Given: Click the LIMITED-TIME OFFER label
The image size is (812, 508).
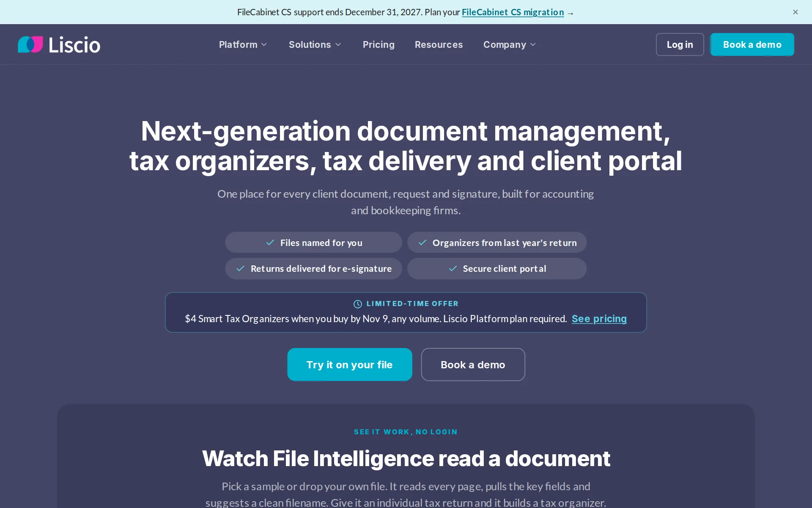Looking at the screenshot, I should [x=412, y=304].
